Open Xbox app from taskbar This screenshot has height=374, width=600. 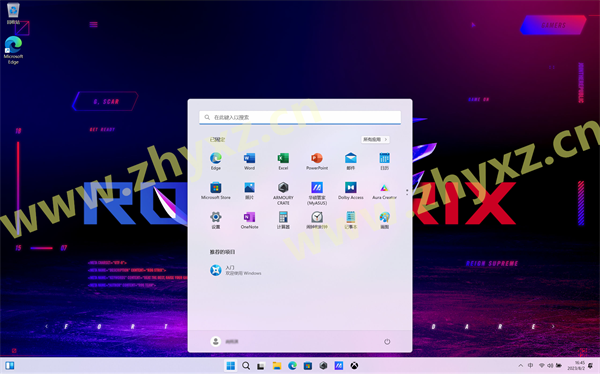[x=354, y=366]
